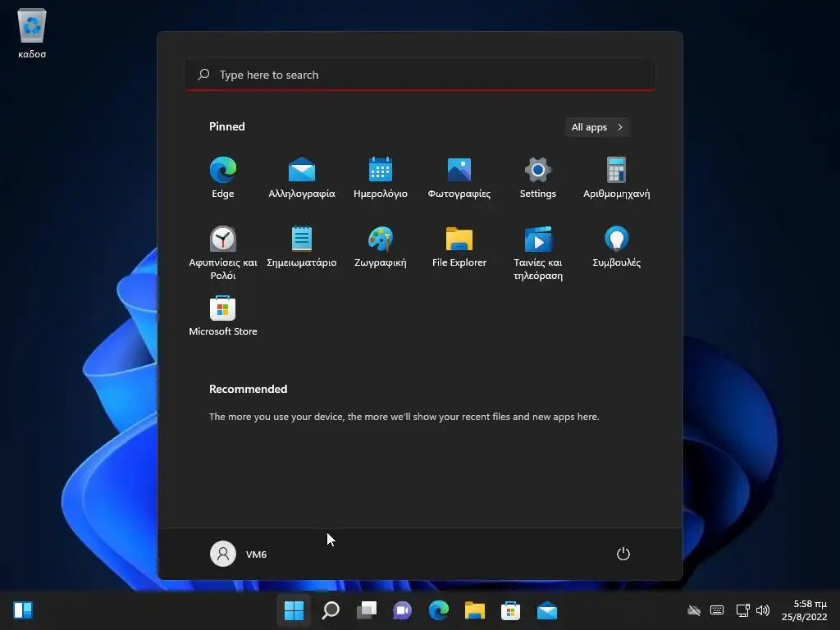Launch Microsoft Store from the pinned apps
Screen dimensions: 840x630
point(223,316)
